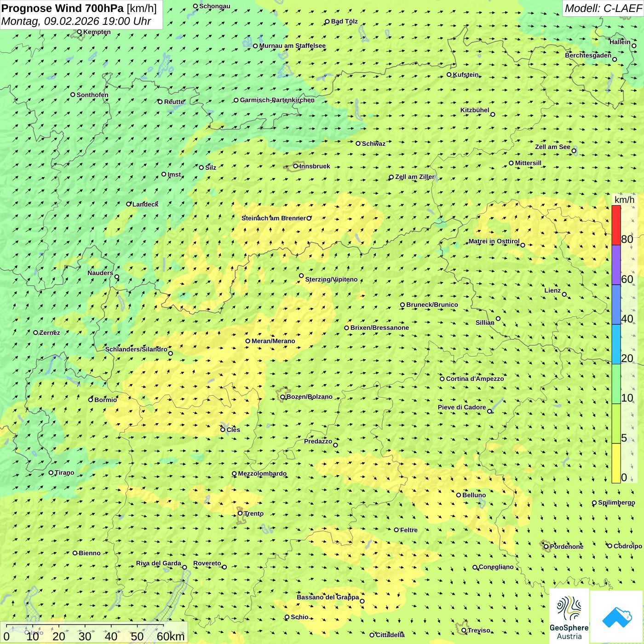Click the Bozen/Bolzano city marker
Screen dimensions: 644x644
tap(282, 397)
